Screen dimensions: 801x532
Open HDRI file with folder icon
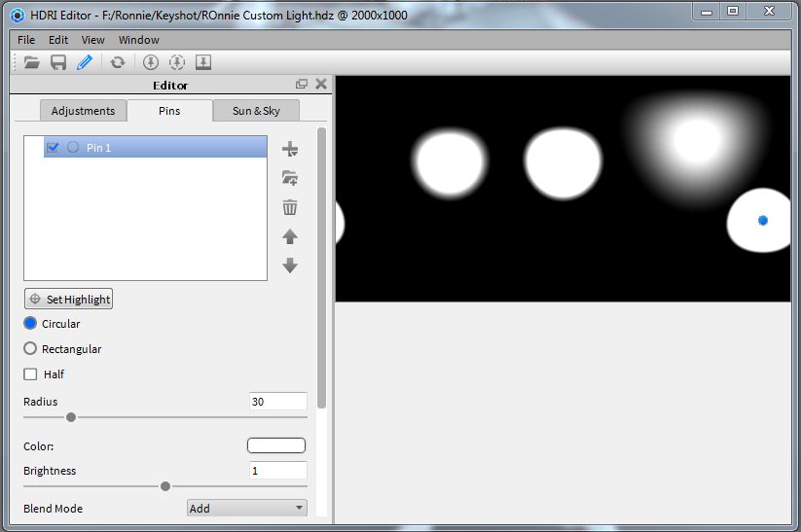coord(32,62)
